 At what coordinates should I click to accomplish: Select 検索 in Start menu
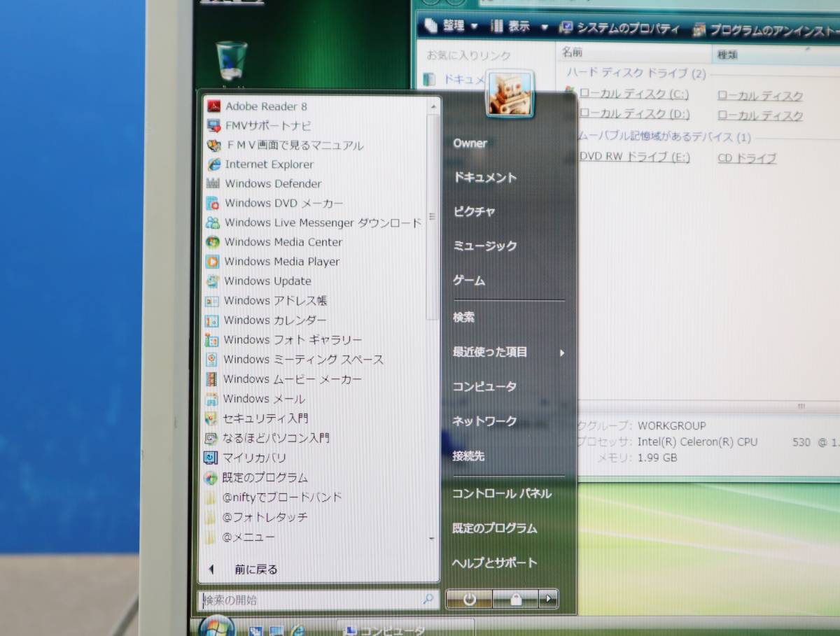click(x=463, y=318)
